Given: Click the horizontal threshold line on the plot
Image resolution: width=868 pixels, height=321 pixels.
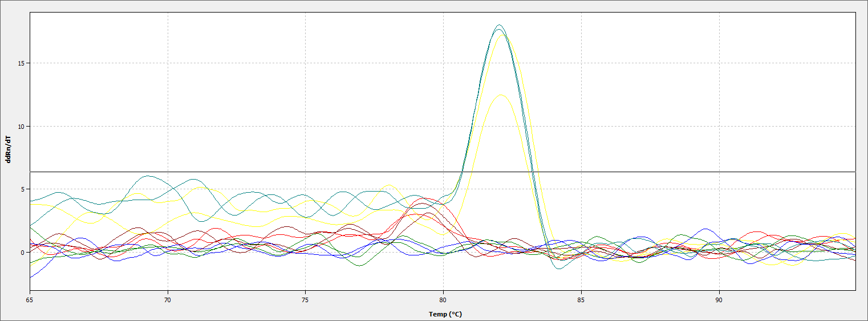Looking at the screenshot, I should (x=443, y=172).
